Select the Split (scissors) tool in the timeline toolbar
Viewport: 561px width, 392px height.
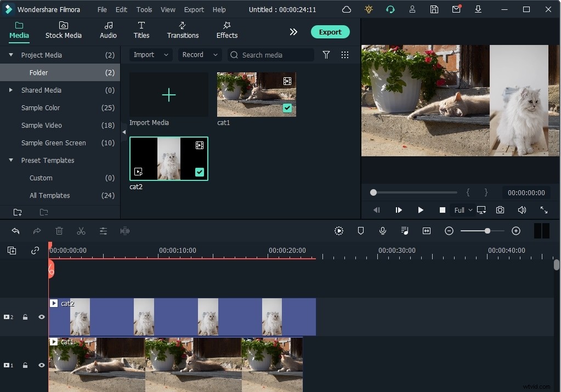pyautogui.click(x=81, y=231)
